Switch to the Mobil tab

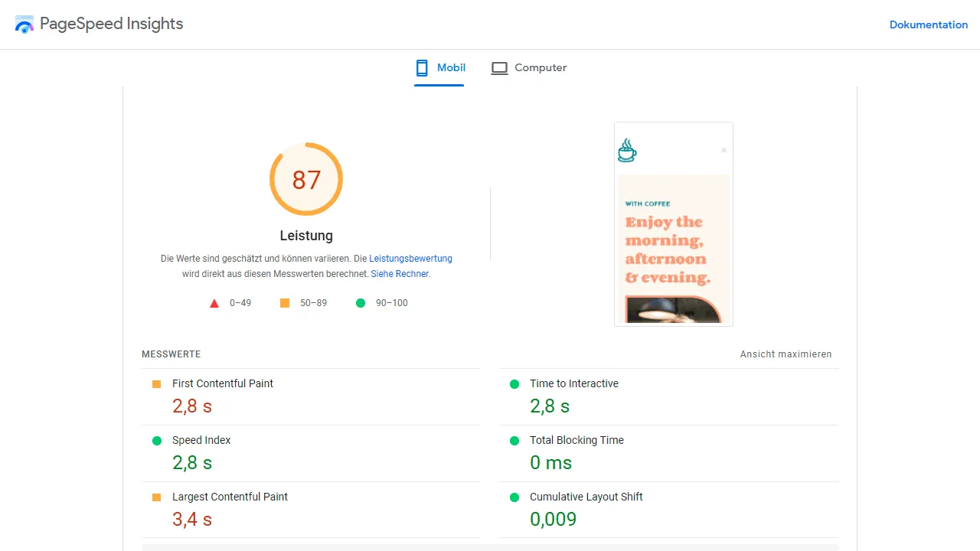click(x=439, y=68)
